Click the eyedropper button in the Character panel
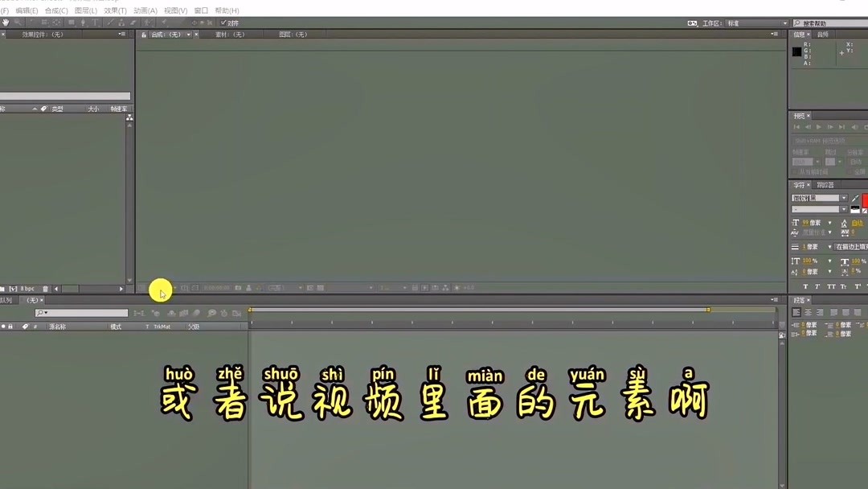 click(855, 198)
